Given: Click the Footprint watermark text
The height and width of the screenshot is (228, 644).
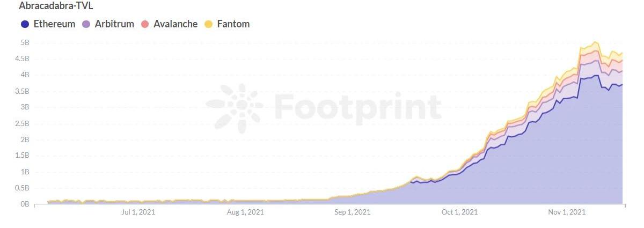Looking at the screenshot, I should (358, 107).
